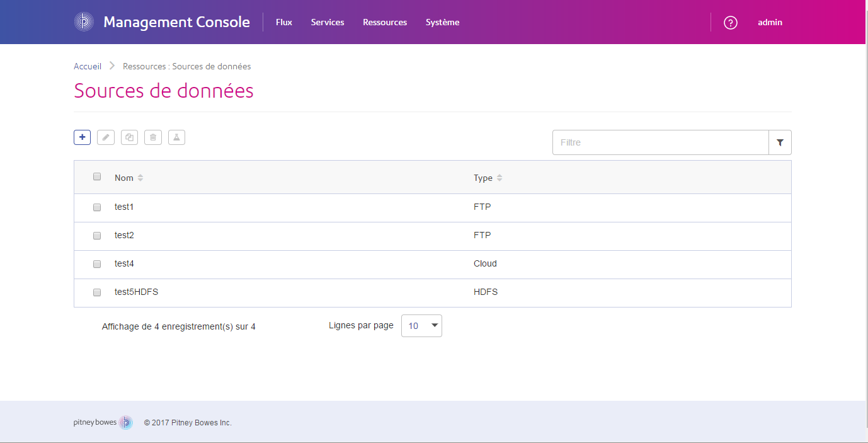Click the add data source plus icon
The width and height of the screenshot is (868, 443).
(x=82, y=137)
